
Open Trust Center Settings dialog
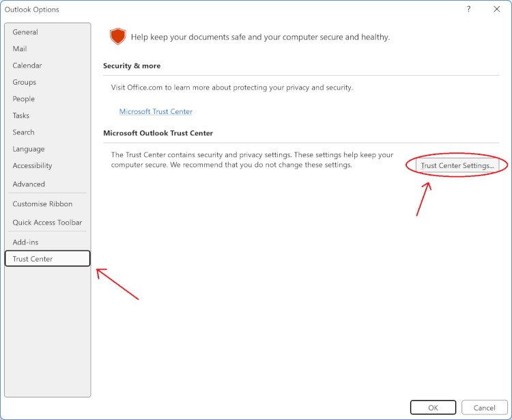tap(457, 165)
